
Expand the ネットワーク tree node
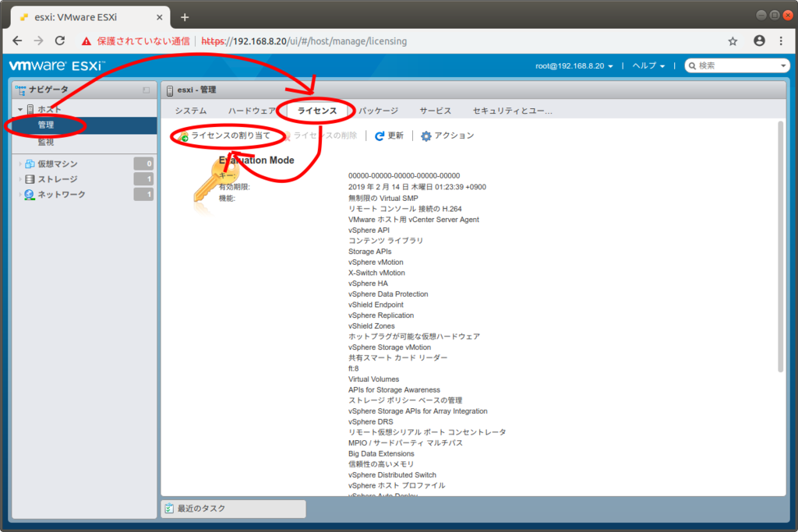[20, 194]
